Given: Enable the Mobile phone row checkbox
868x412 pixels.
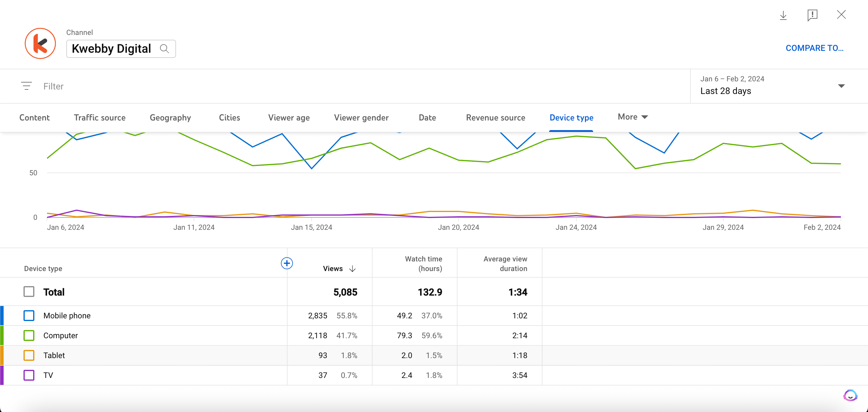Looking at the screenshot, I should 28,315.
